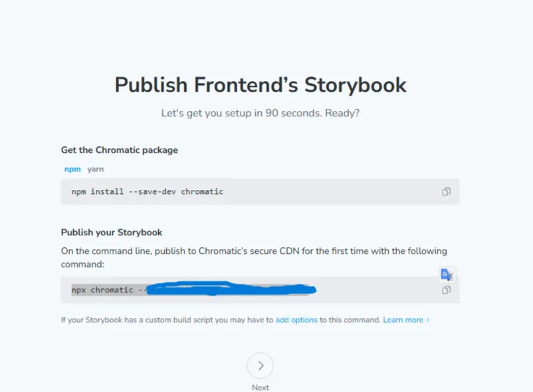Click the Get the Chromatic package heading
Viewport: 533px width, 392px height.
pyautogui.click(x=120, y=150)
